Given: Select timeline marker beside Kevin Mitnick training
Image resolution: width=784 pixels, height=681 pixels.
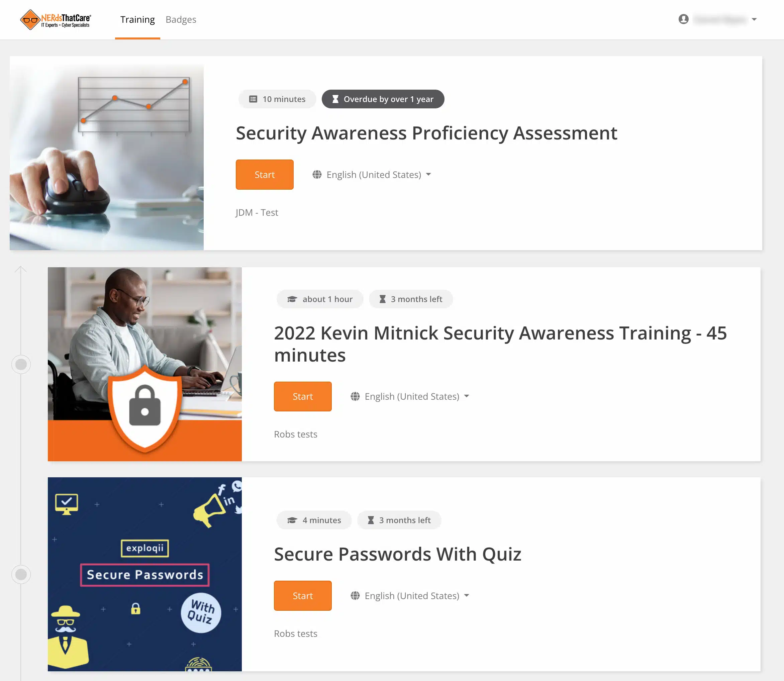Looking at the screenshot, I should click(21, 364).
